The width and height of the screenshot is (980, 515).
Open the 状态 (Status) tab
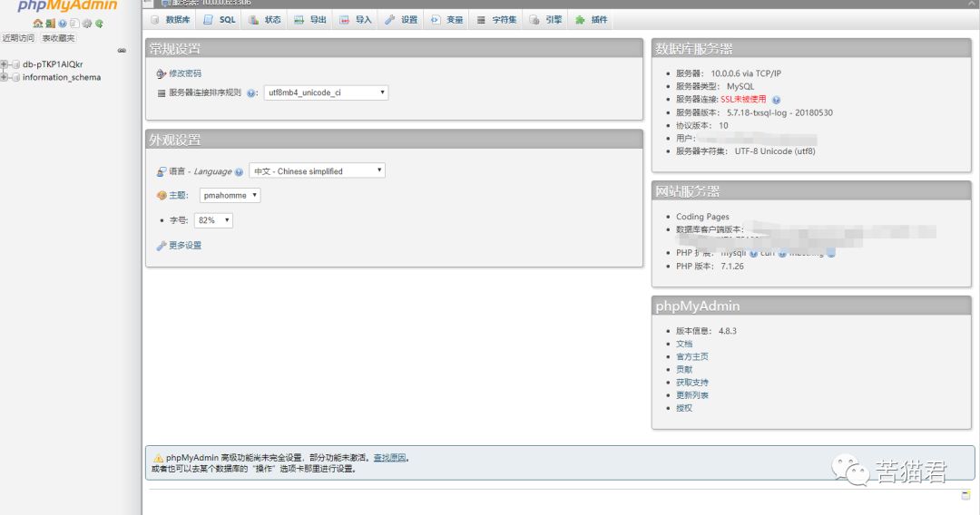pos(265,20)
